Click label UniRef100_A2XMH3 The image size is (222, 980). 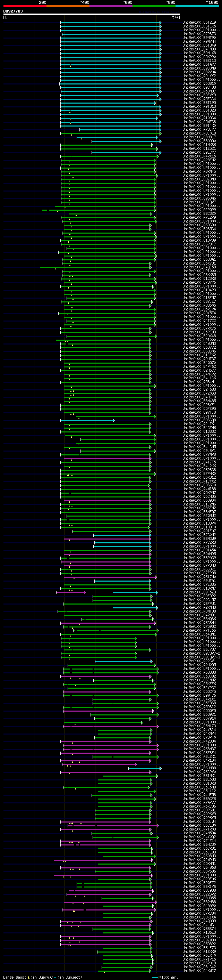click(199, 608)
